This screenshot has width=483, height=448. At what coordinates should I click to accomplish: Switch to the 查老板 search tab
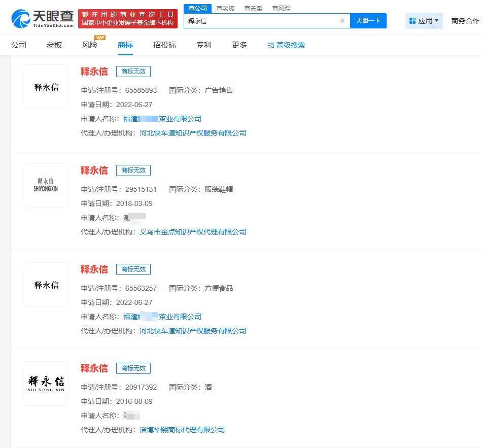coord(225,9)
